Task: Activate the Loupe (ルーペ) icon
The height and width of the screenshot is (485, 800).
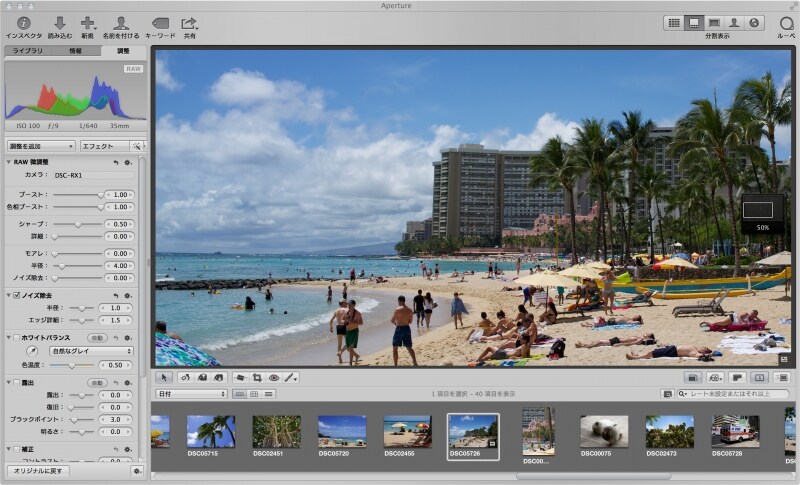Action: pyautogui.click(x=785, y=23)
